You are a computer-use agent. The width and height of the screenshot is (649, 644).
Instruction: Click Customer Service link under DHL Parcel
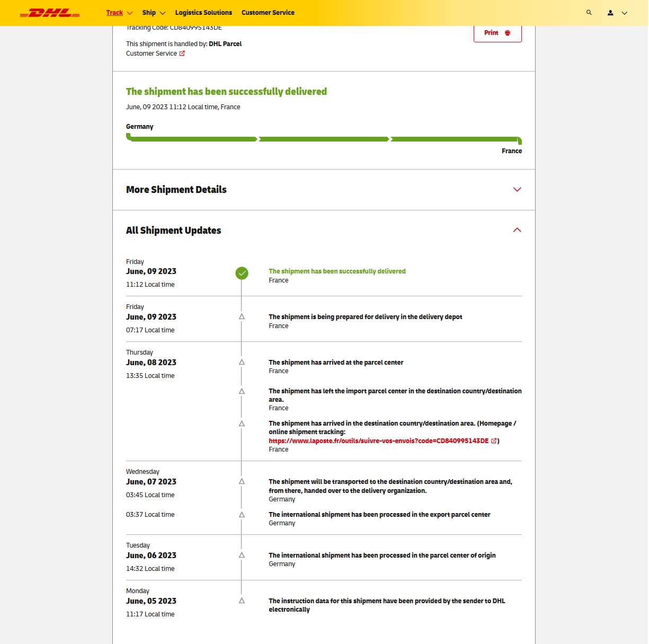click(x=152, y=54)
